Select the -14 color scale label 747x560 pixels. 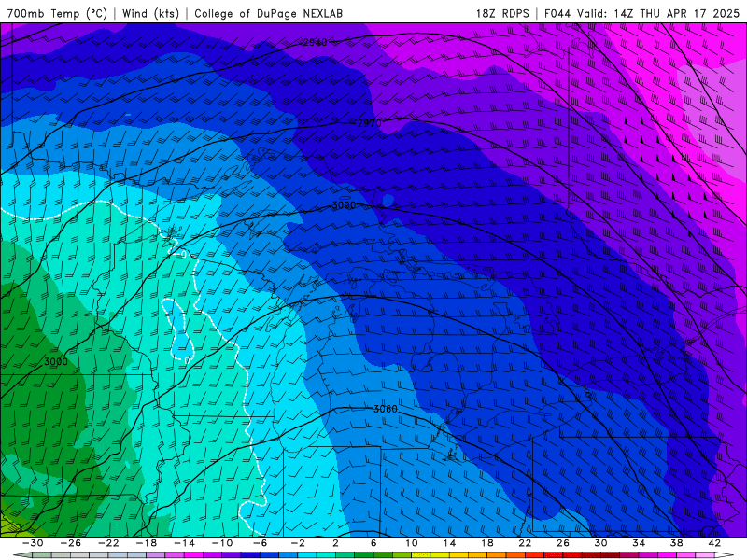coord(184,543)
